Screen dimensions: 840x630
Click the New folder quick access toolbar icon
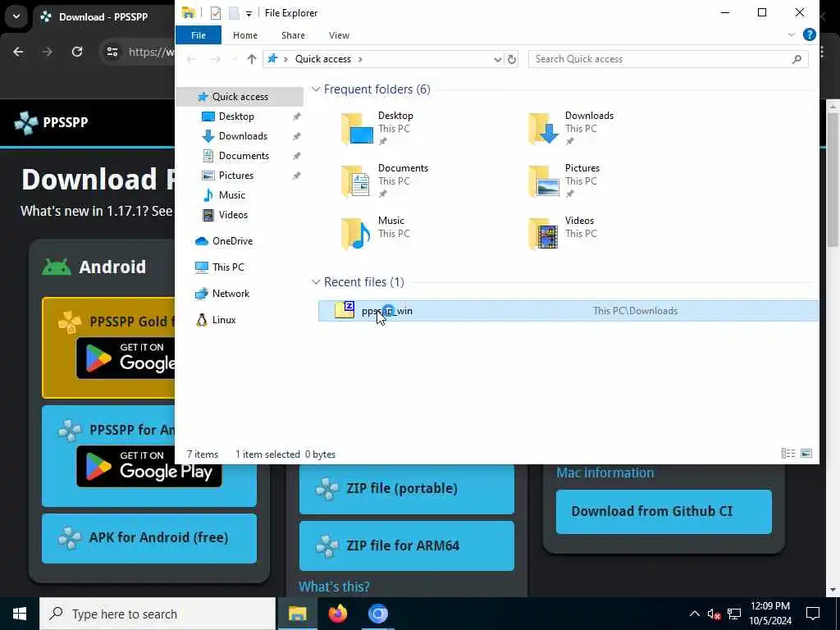[234, 13]
